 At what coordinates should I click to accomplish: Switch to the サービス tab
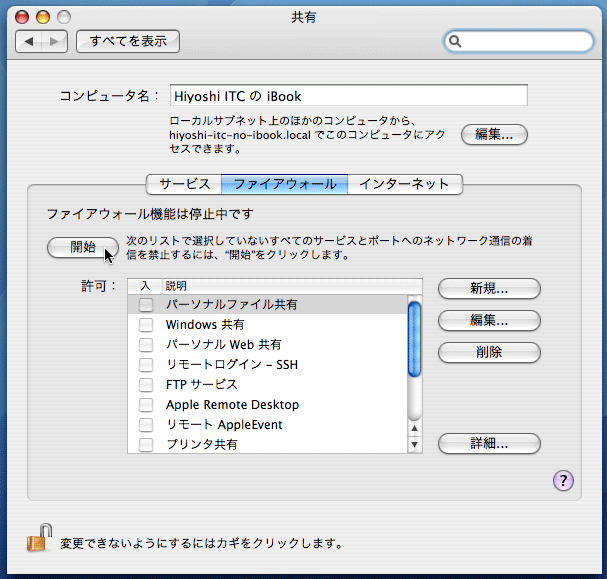point(184,184)
